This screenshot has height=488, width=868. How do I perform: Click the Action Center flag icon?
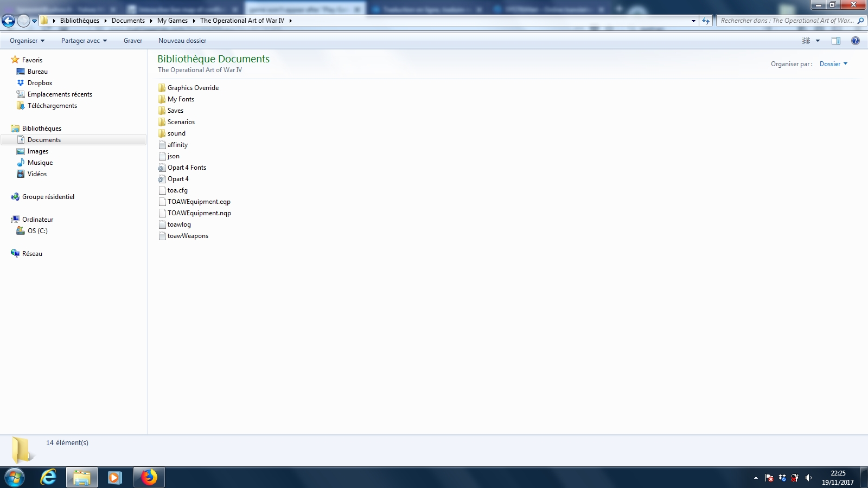pyautogui.click(x=769, y=478)
